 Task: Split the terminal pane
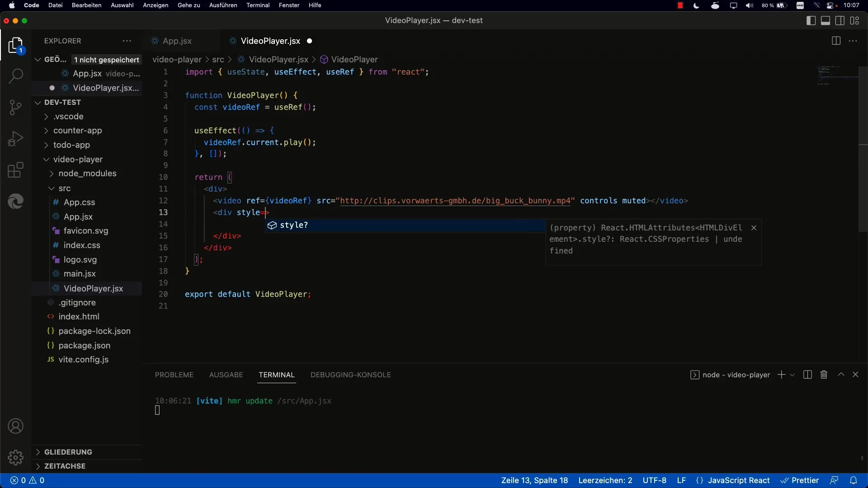point(808,375)
